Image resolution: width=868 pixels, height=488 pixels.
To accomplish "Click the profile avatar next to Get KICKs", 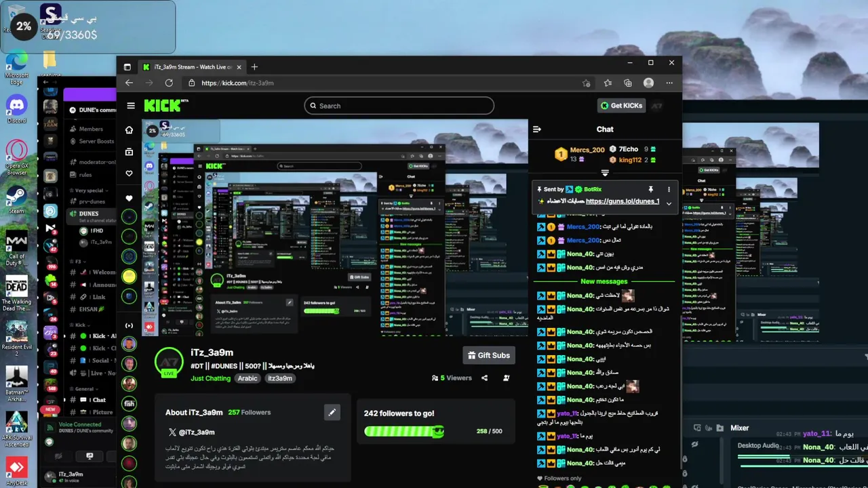I will (656, 106).
